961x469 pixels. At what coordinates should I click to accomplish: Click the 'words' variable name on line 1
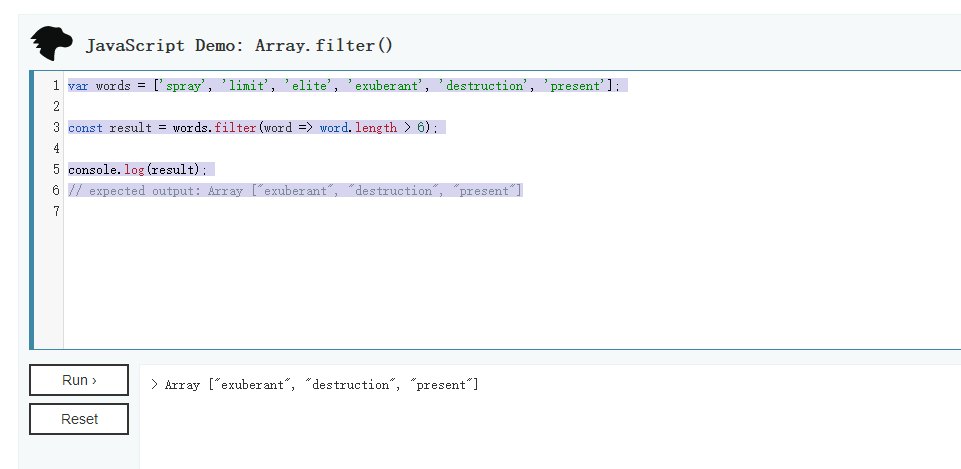(113, 86)
